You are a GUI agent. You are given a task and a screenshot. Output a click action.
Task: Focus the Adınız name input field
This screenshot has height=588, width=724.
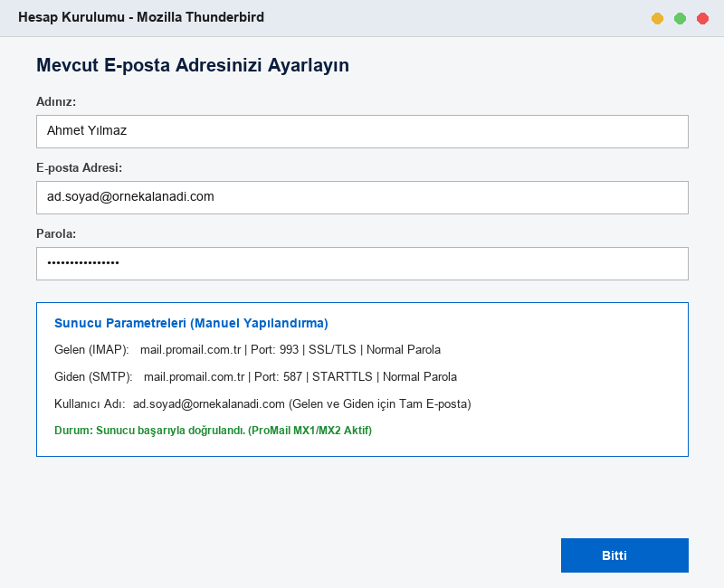362,131
